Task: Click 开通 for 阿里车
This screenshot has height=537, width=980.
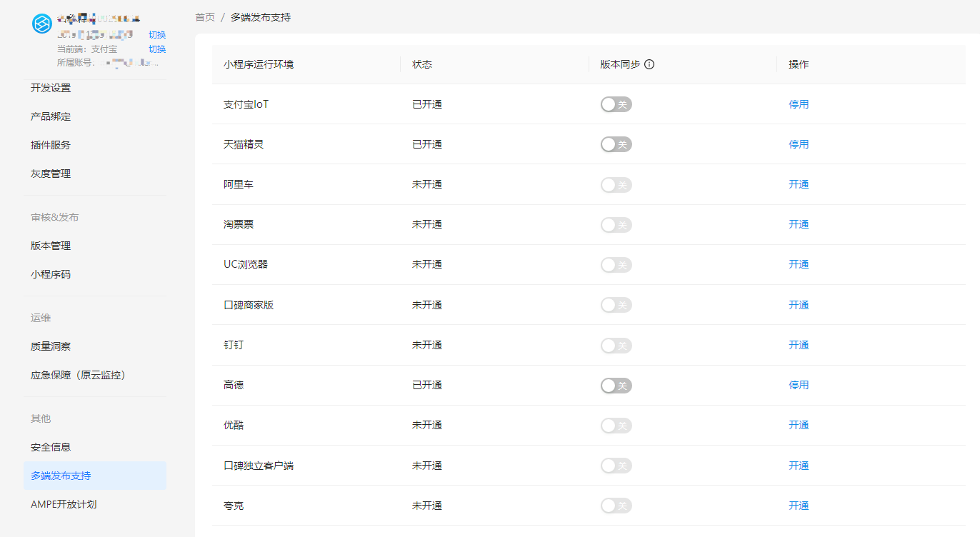Action: (x=799, y=184)
